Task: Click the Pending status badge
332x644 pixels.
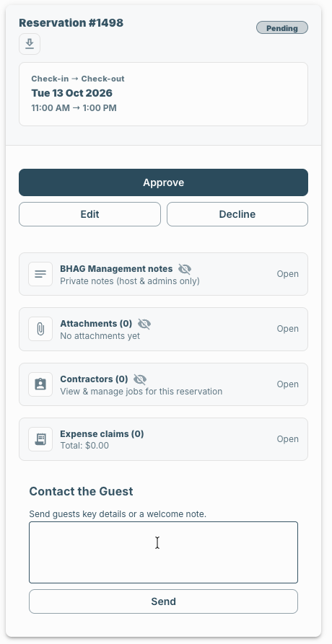Action: point(282,28)
